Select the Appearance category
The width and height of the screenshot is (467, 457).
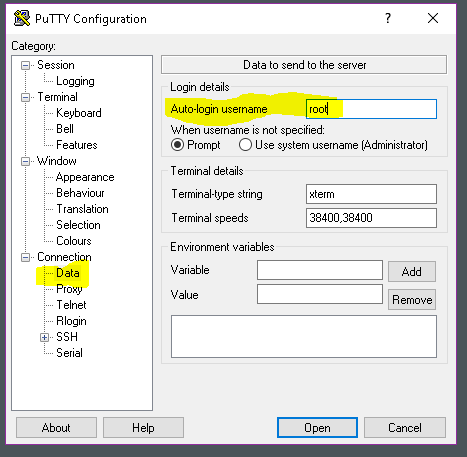pos(85,177)
